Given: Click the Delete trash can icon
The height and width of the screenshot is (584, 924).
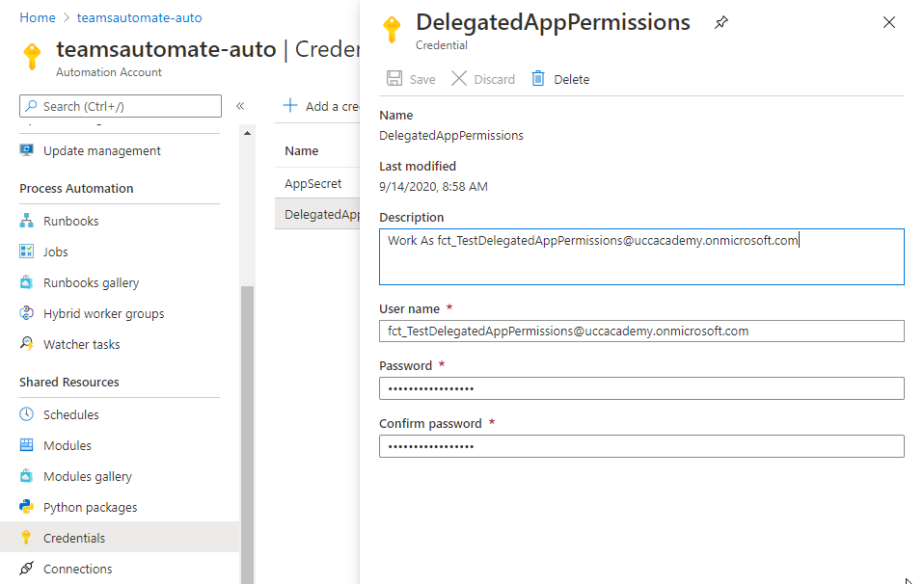Looking at the screenshot, I should click(x=538, y=78).
